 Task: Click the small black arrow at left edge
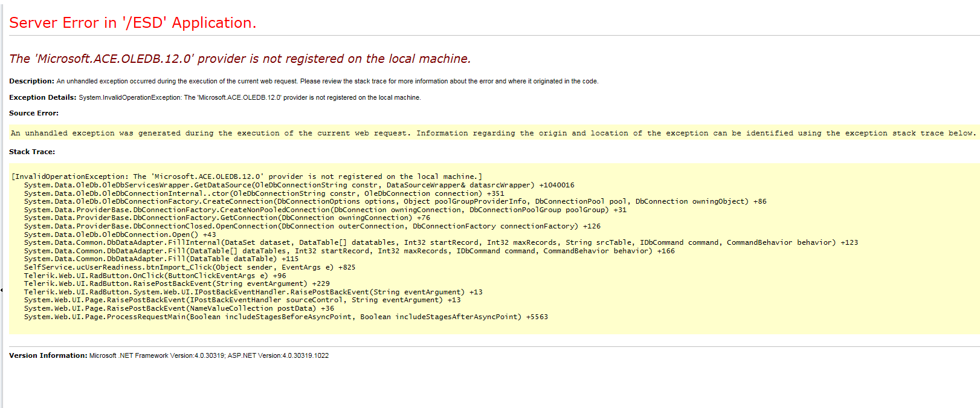(2, 290)
